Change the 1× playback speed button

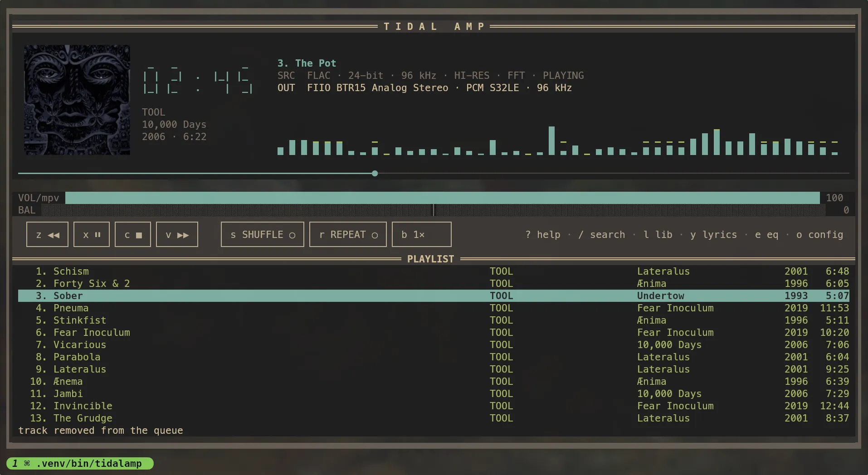(x=422, y=234)
